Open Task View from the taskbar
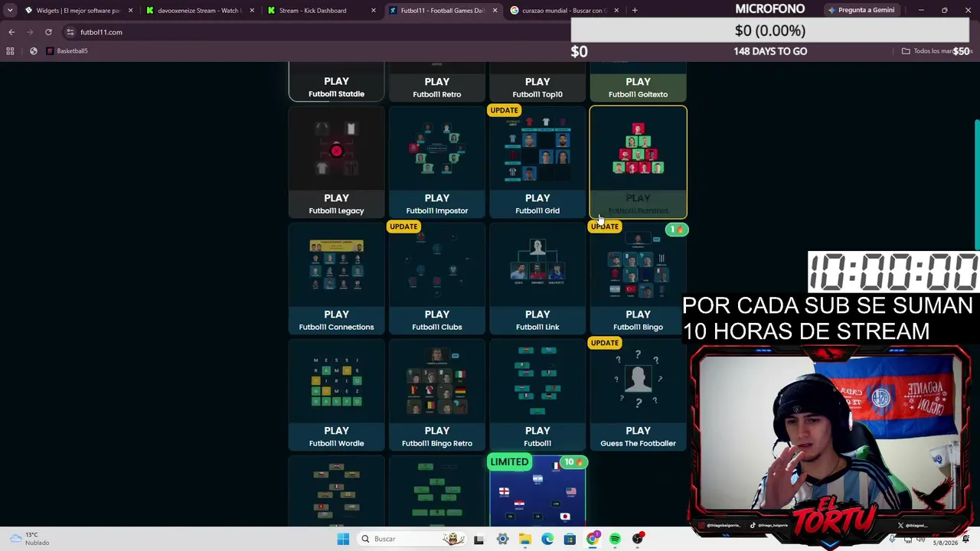Viewport: 980px width, 551px height. [x=479, y=539]
